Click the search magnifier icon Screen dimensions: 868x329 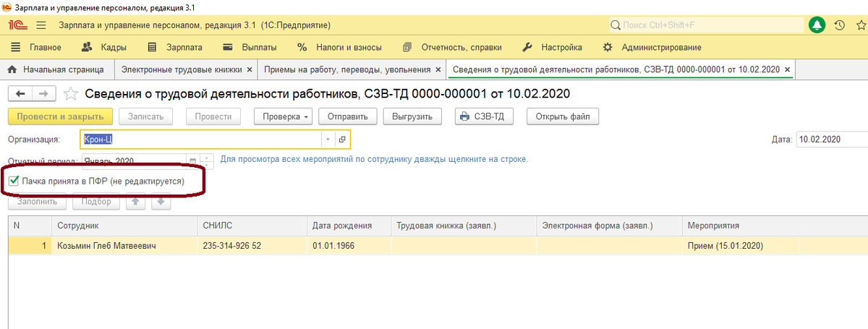point(616,25)
